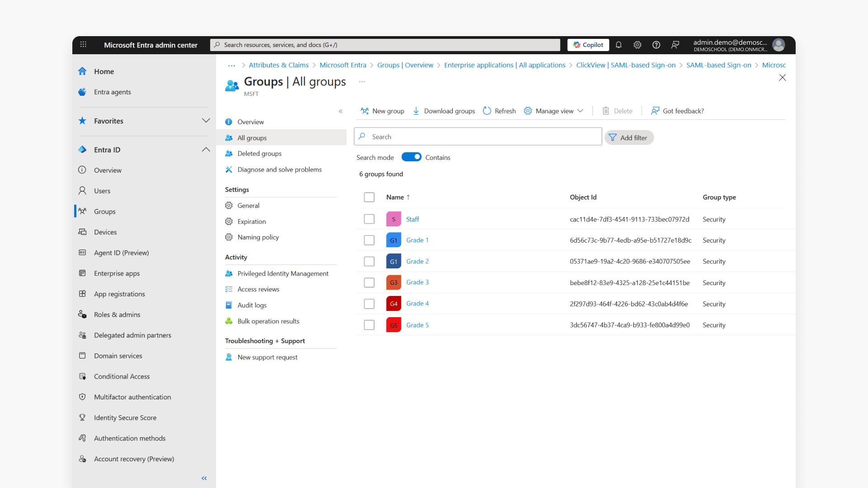Open Deleted groups menu item

[259, 154]
